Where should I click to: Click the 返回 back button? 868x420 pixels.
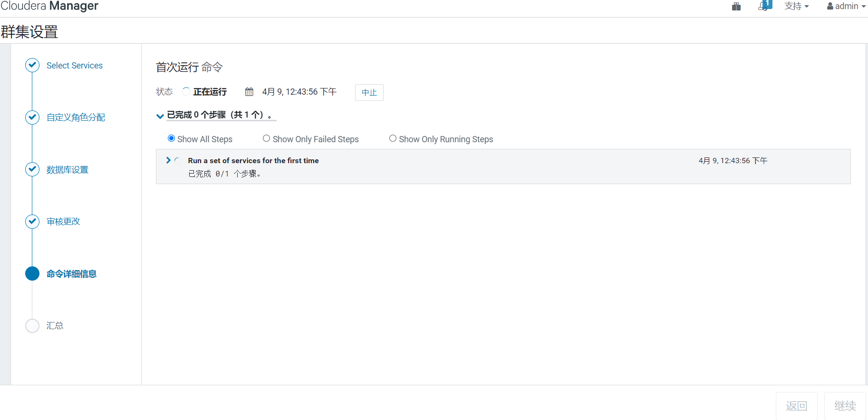[797, 406]
